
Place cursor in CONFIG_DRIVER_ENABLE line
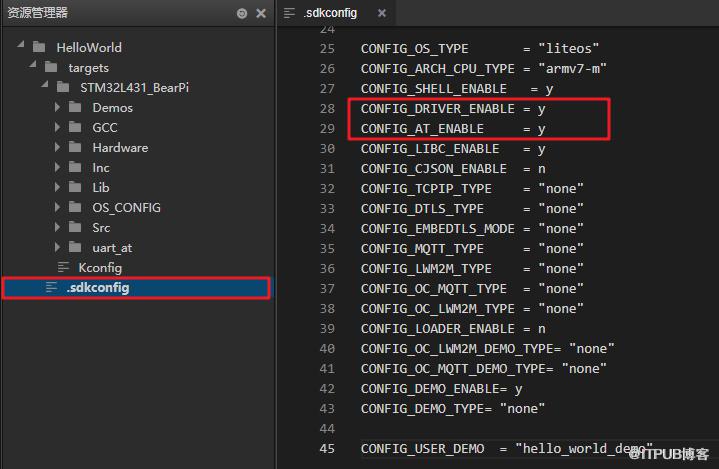pyautogui.click(x=453, y=109)
